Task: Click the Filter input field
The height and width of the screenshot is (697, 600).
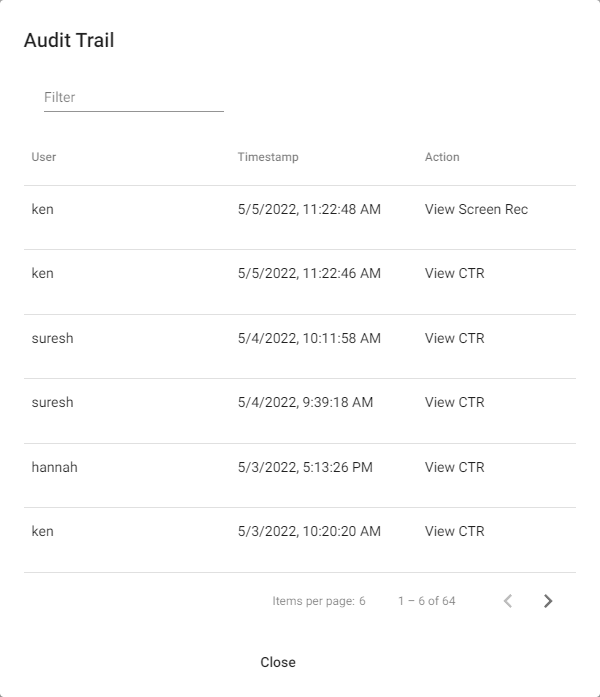Action: click(x=134, y=97)
